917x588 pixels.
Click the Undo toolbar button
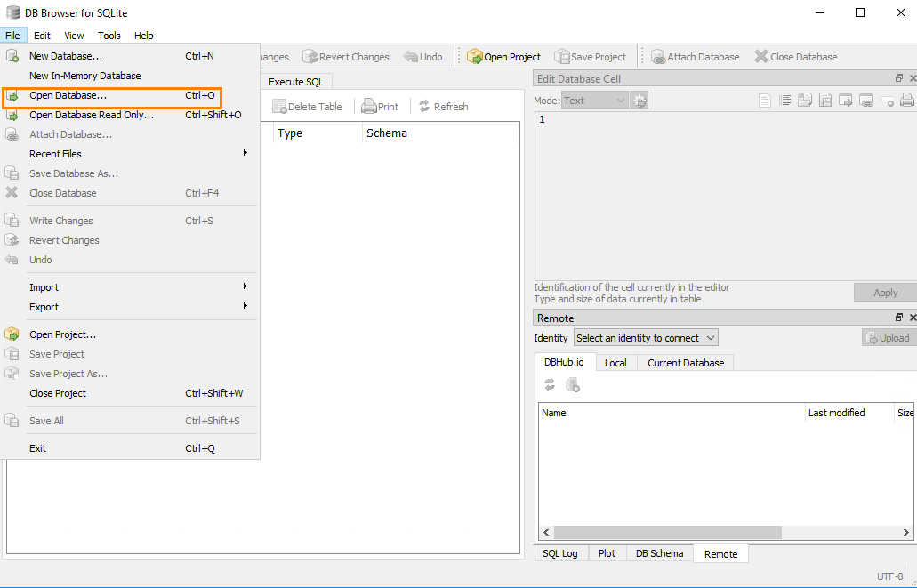coord(423,57)
